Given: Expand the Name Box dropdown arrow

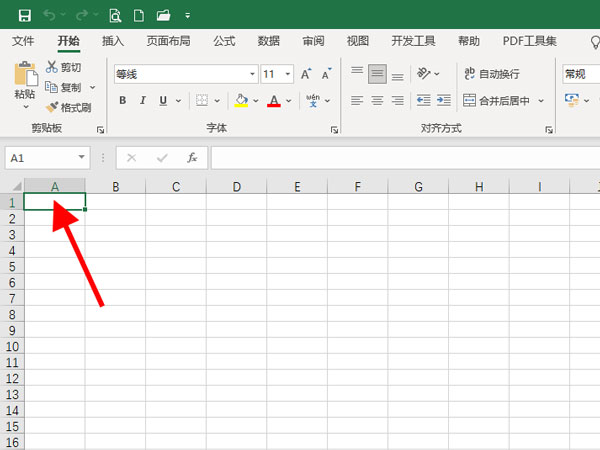Looking at the screenshot, I should [81, 158].
